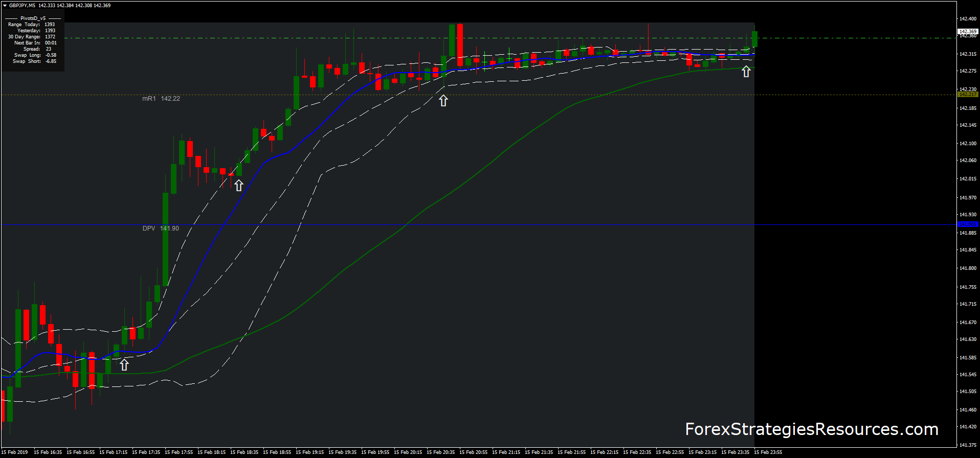Click the 15 Feb 2019 time axis label
The width and height of the screenshot is (980, 458).
click(x=14, y=452)
